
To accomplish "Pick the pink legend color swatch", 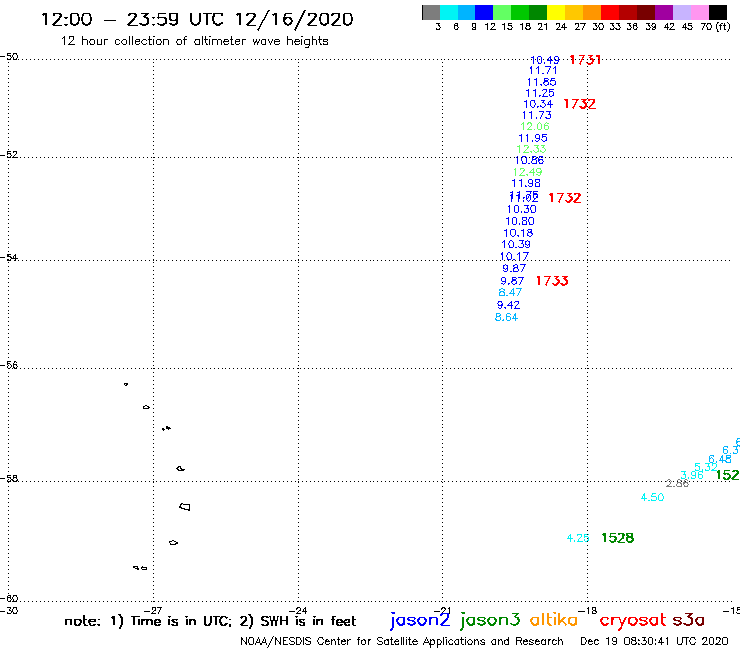I will pos(699,12).
